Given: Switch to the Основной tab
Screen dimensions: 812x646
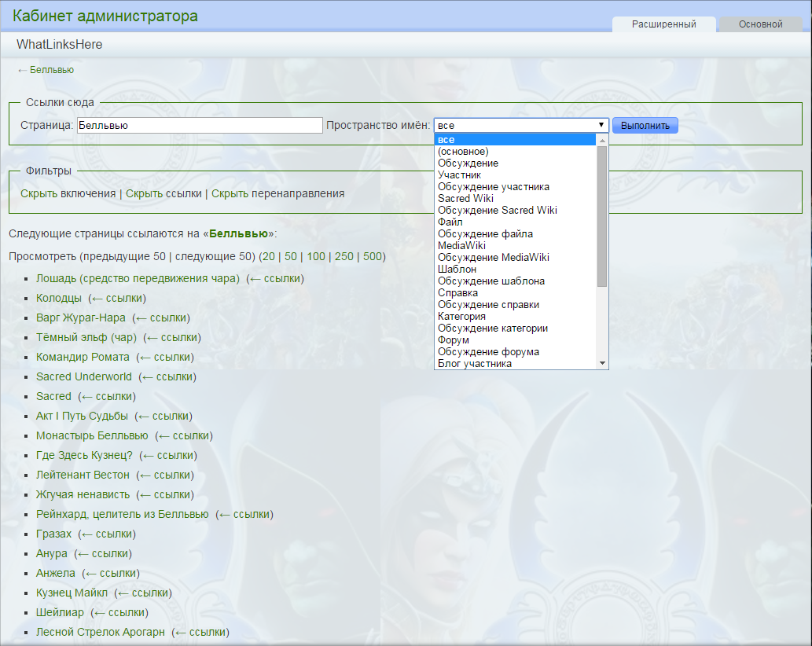Looking at the screenshot, I should (760, 24).
